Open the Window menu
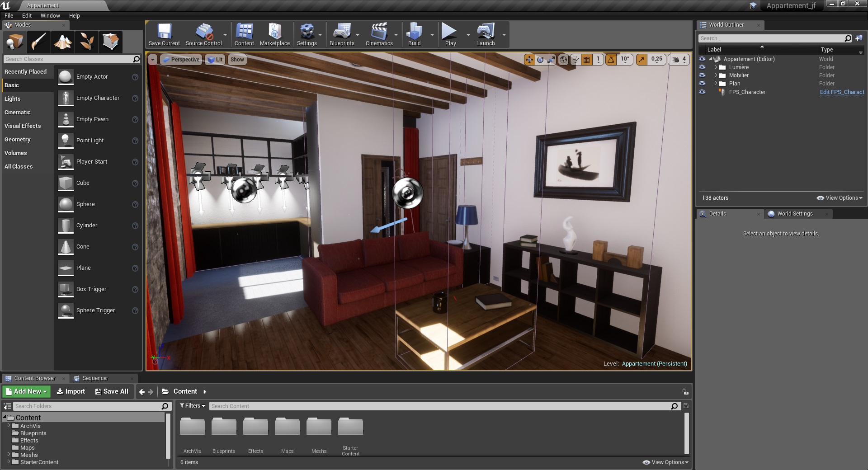Screen dimensions: 868x470 50,15
